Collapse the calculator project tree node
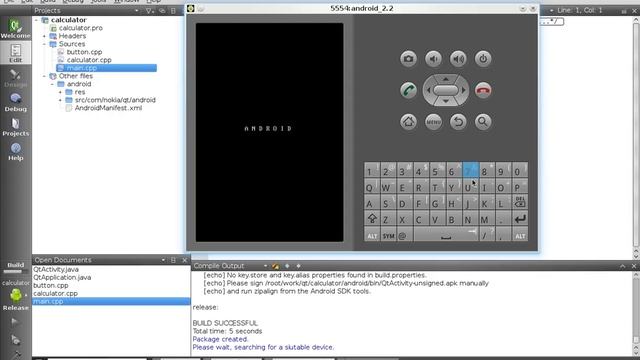 click(x=36, y=20)
